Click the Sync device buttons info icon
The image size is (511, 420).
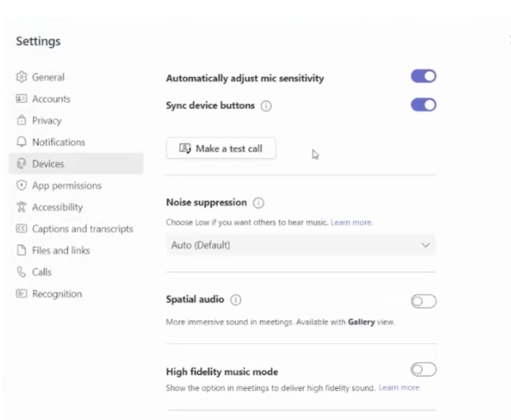(266, 106)
